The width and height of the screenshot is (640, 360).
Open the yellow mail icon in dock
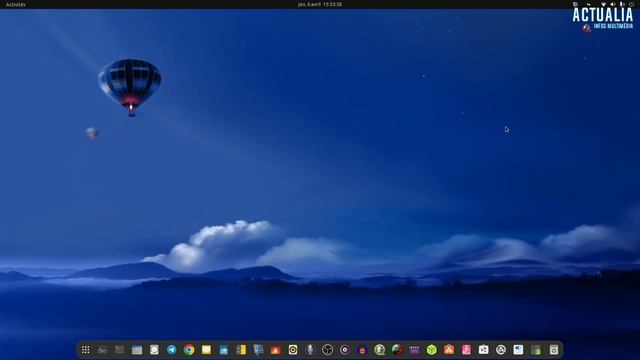pyautogui.click(x=207, y=350)
